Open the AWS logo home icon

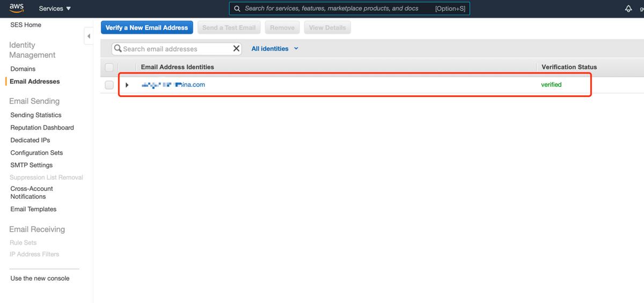click(x=17, y=8)
